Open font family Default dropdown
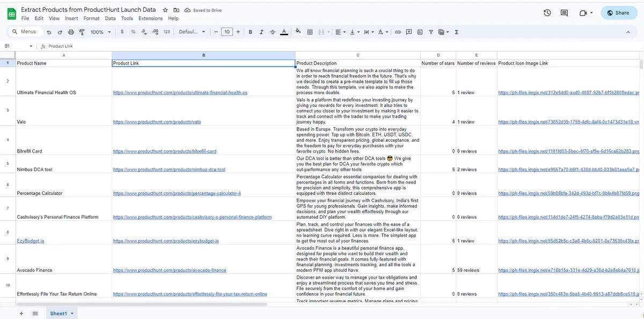 point(192,32)
